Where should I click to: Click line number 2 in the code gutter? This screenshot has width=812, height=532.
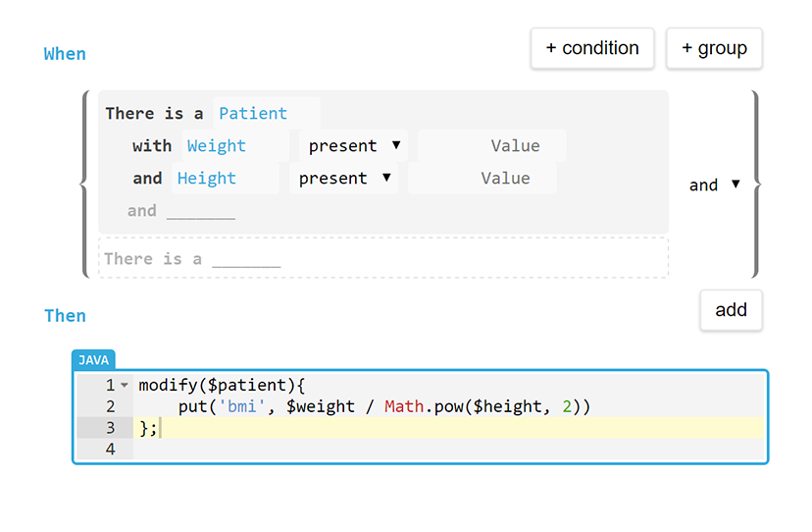(x=111, y=406)
